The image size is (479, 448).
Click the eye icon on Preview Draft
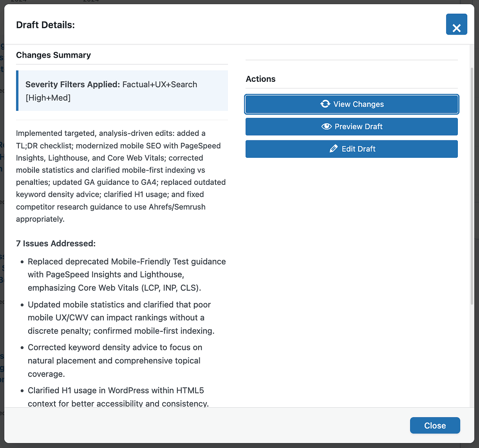(326, 127)
